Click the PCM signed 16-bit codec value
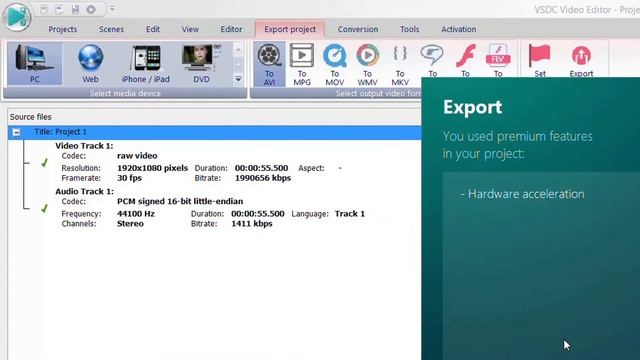This screenshot has height=360, width=640. [180, 202]
